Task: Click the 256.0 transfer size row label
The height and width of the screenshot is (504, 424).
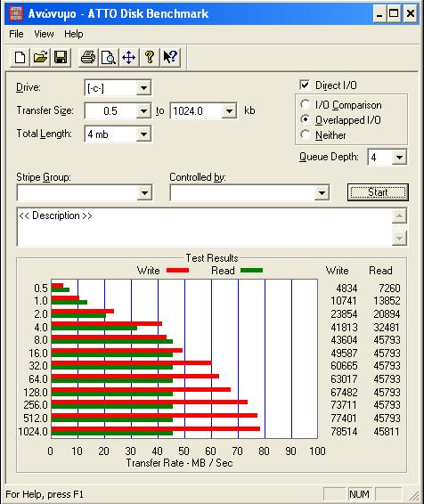Action: tap(36, 405)
